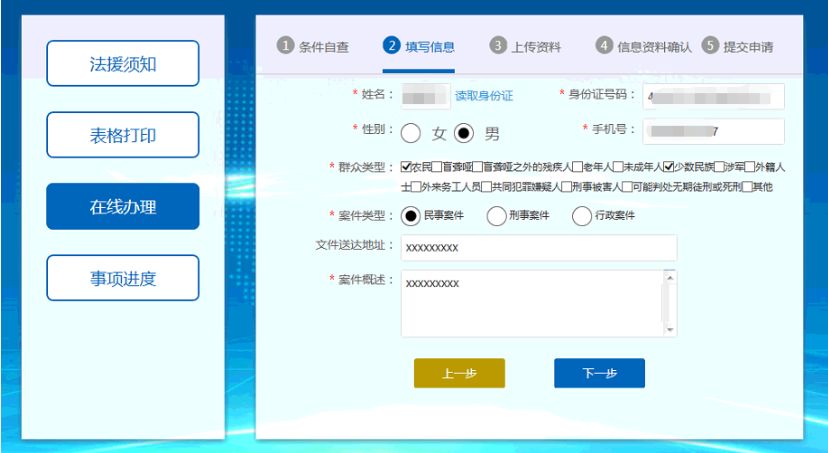Check the 外籍人士 checkbox

point(749,167)
